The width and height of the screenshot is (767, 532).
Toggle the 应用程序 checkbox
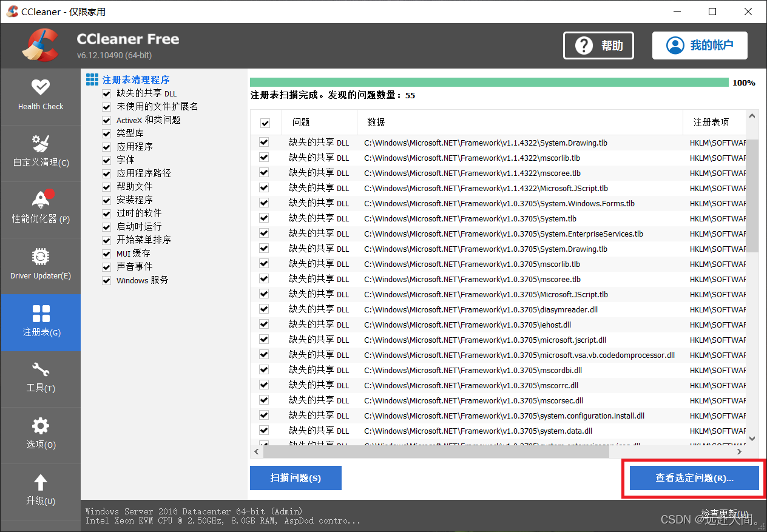(x=106, y=147)
